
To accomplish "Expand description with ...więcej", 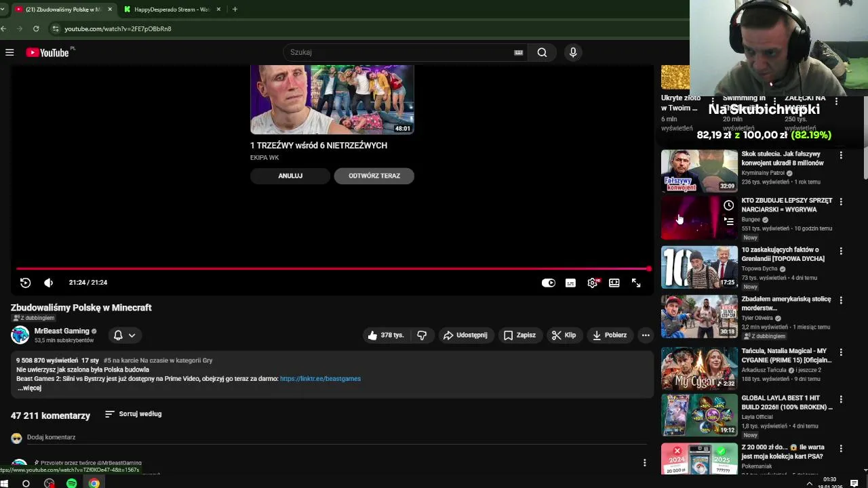I will 30,388.
